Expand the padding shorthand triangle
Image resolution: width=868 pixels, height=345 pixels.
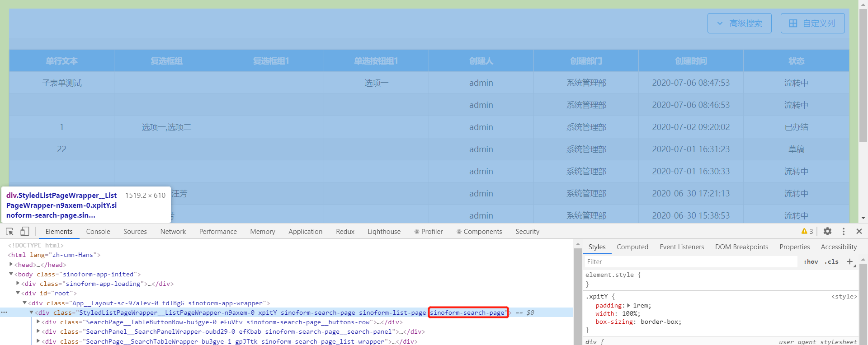click(629, 305)
